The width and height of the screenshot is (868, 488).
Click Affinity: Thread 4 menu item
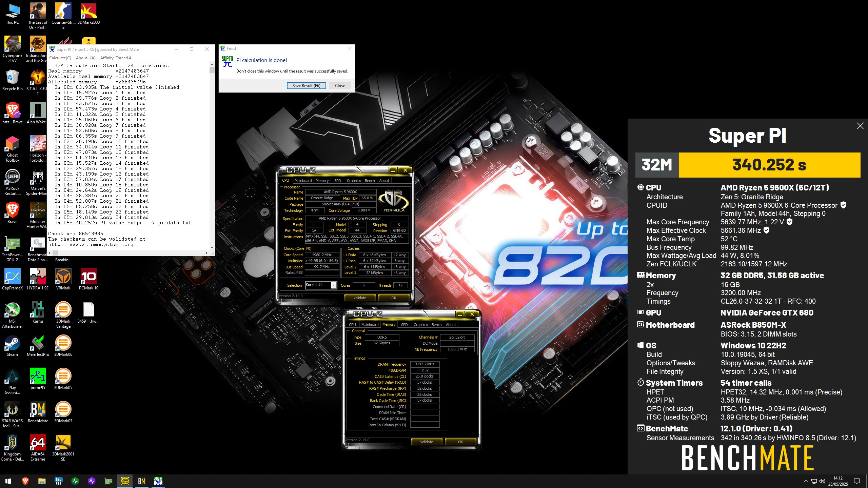coord(116,58)
